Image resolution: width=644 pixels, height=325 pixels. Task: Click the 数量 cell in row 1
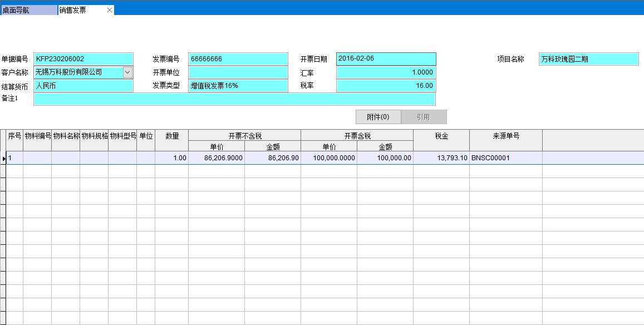171,158
